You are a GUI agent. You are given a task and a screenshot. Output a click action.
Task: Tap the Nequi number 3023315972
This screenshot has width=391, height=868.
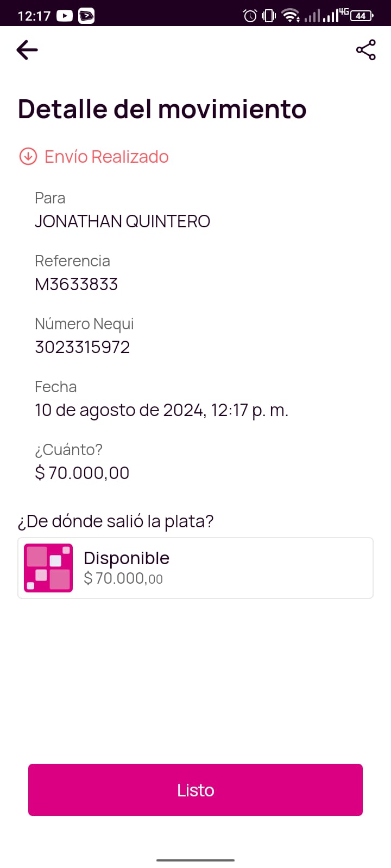(83, 347)
